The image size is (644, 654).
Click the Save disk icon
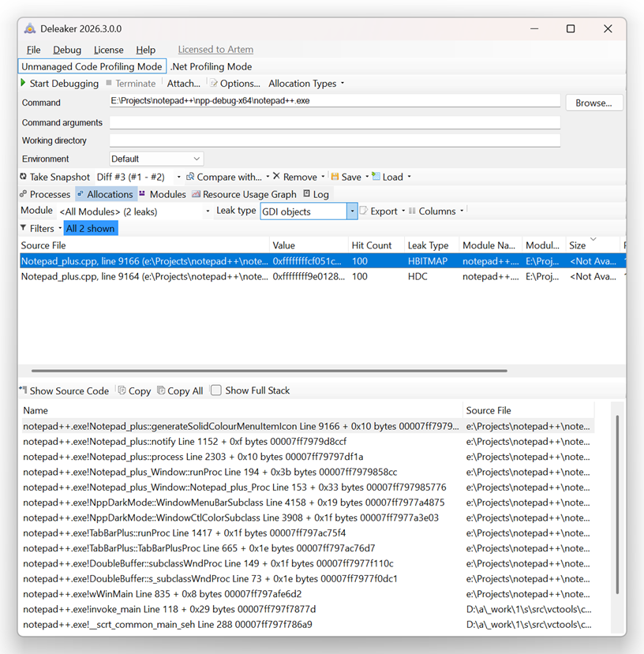(335, 177)
